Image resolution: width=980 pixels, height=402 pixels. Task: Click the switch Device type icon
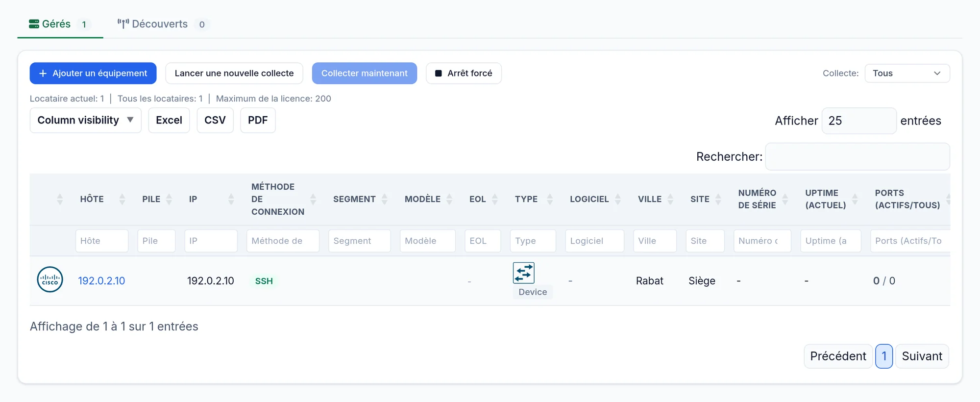tap(523, 273)
